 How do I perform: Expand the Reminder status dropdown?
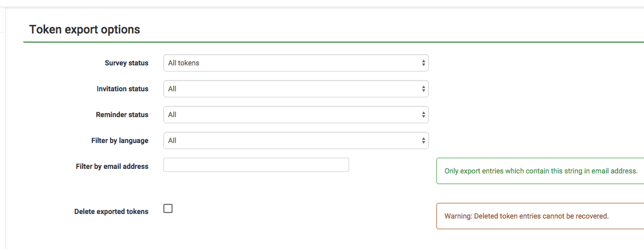pyautogui.click(x=295, y=115)
